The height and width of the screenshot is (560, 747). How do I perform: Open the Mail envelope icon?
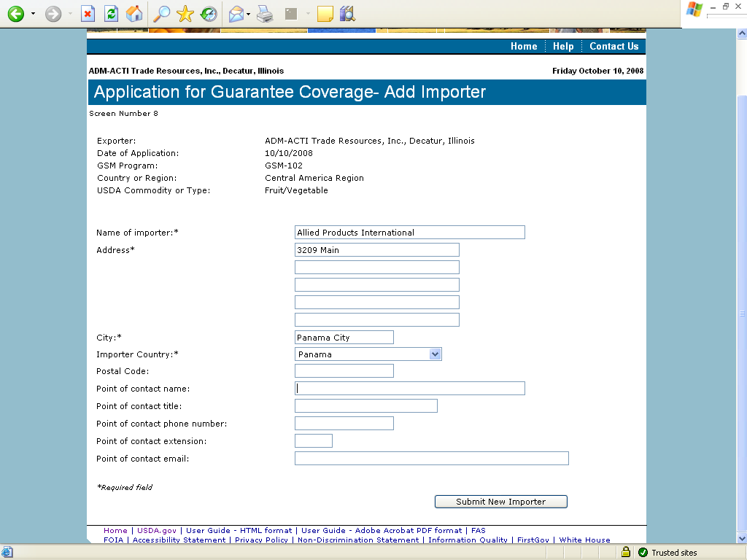pyautogui.click(x=236, y=14)
